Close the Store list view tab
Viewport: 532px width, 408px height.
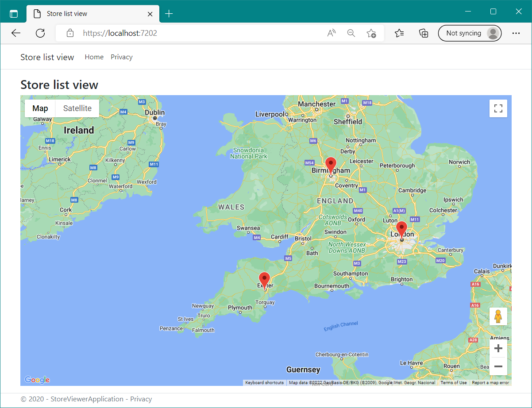pyautogui.click(x=150, y=14)
